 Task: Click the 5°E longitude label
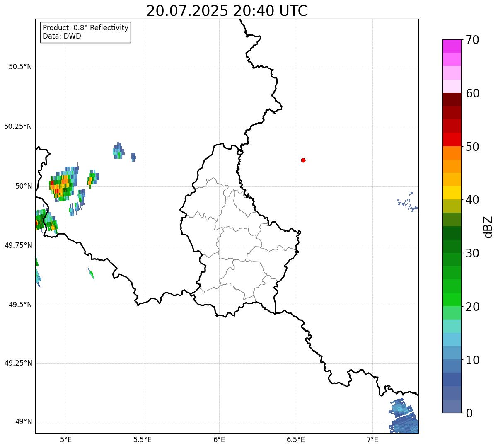pos(66,439)
